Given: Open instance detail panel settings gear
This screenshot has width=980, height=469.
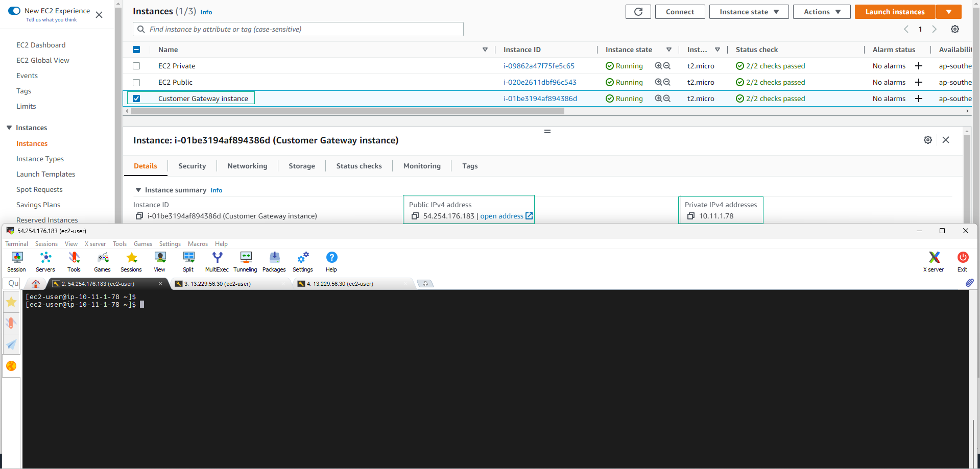Looking at the screenshot, I should [928, 140].
